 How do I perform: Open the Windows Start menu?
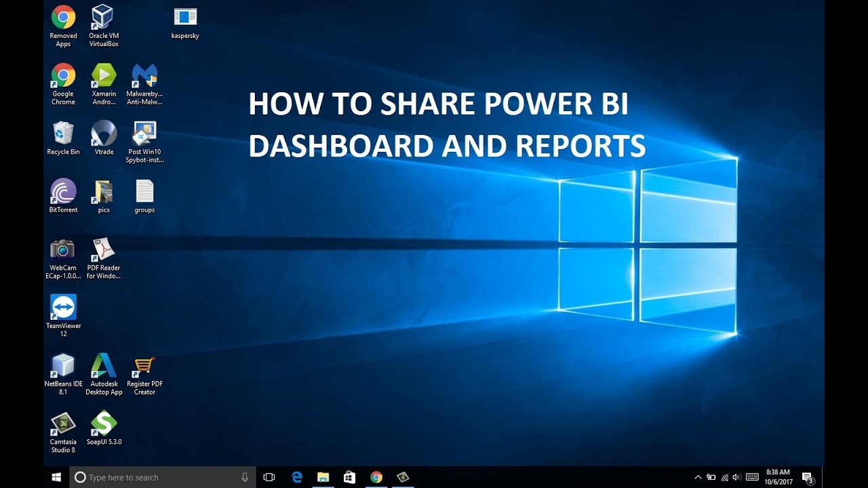click(x=57, y=477)
